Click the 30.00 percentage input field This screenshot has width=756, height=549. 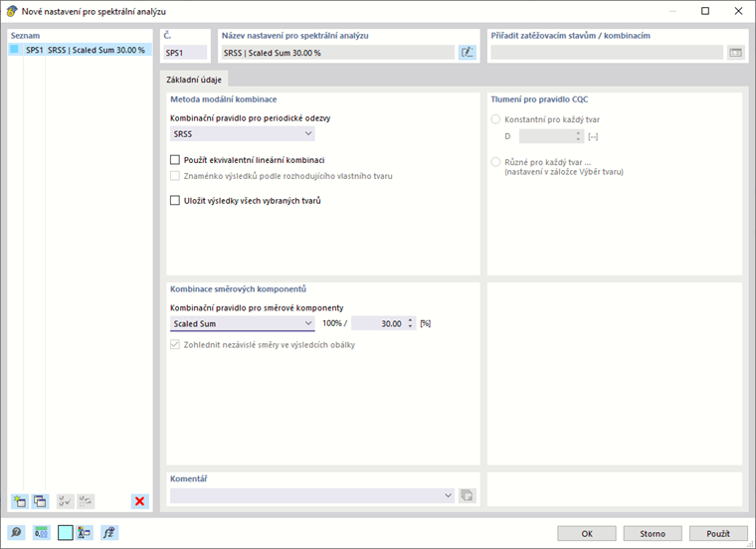378,323
